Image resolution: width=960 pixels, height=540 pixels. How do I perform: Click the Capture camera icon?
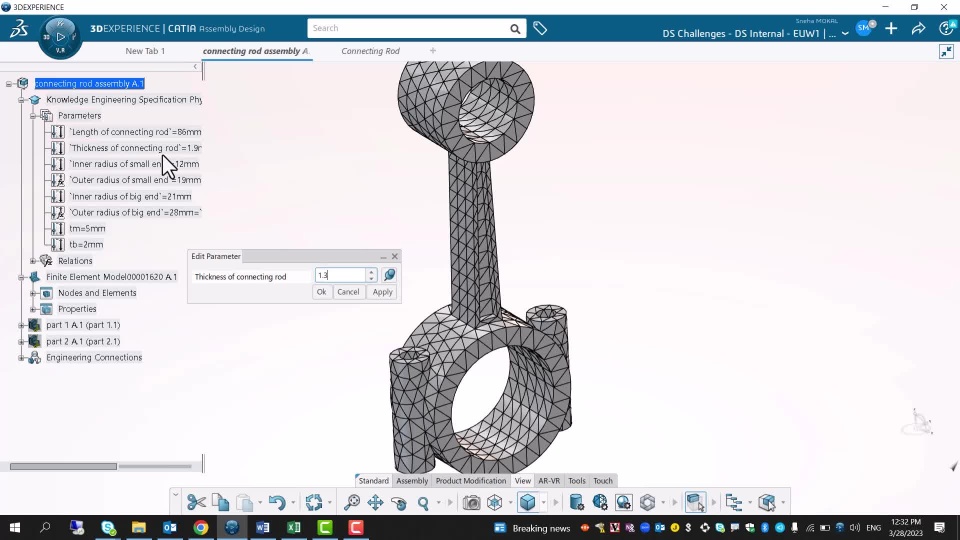(x=471, y=503)
